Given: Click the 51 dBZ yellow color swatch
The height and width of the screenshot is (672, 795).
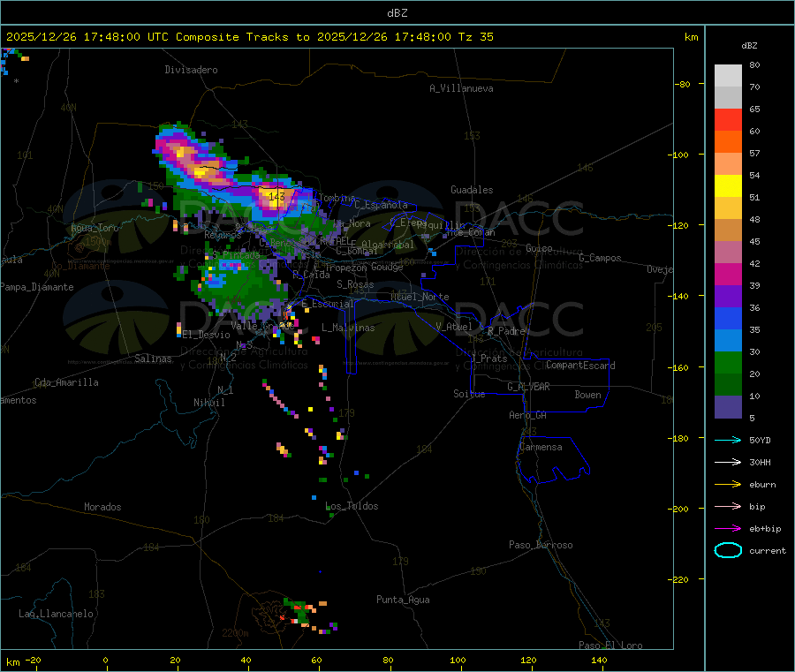Looking at the screenshot, I should 728,185.
